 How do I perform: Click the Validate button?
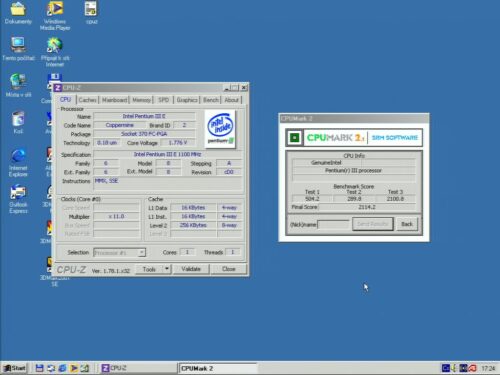pos(191,269)
